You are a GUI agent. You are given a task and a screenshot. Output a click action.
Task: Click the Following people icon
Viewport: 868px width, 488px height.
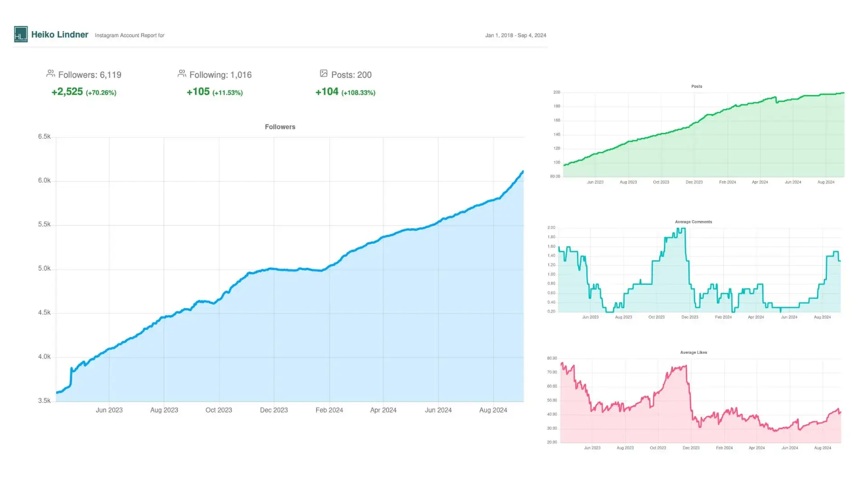click(182, 73)
